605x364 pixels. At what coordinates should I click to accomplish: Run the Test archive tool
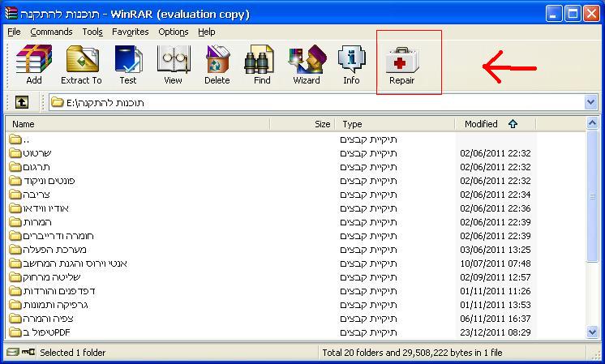point(128,58)
